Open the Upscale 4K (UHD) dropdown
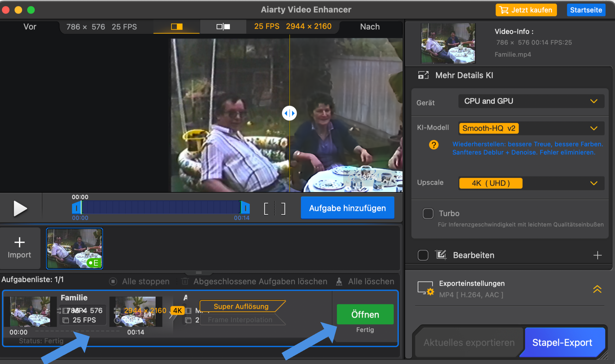The image size is (615, 364). coord(531,183)
